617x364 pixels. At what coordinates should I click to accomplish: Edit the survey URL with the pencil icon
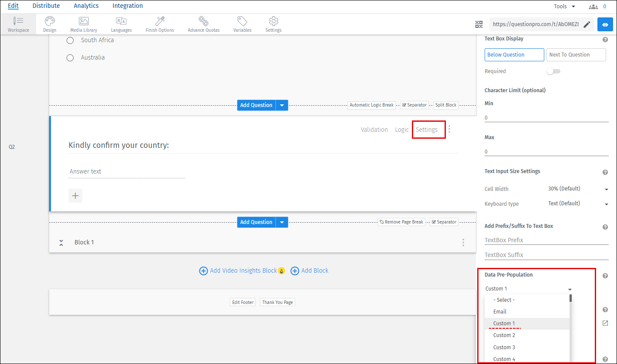(x=587, y=24)
